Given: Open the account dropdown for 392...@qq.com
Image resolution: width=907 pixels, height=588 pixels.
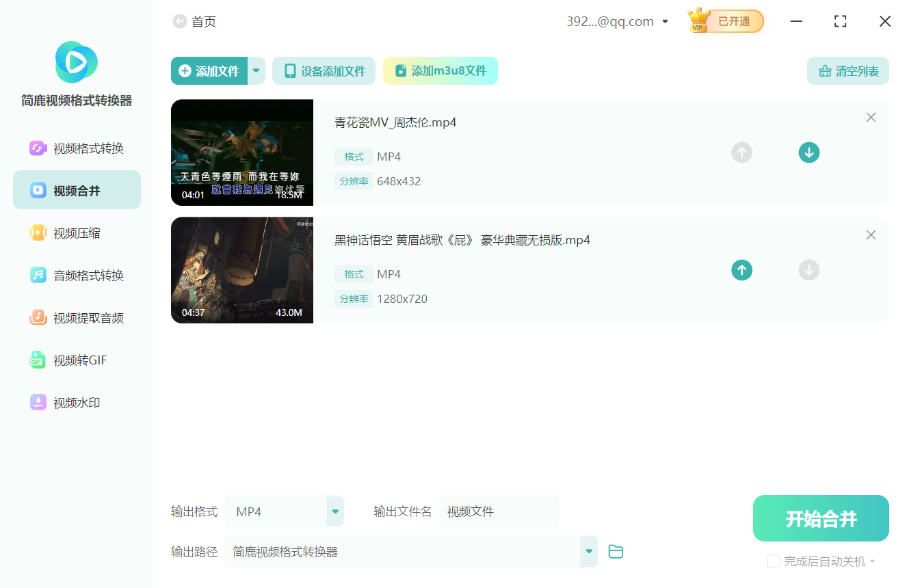Looking at the screenshot, I should [x=664, y=21].
